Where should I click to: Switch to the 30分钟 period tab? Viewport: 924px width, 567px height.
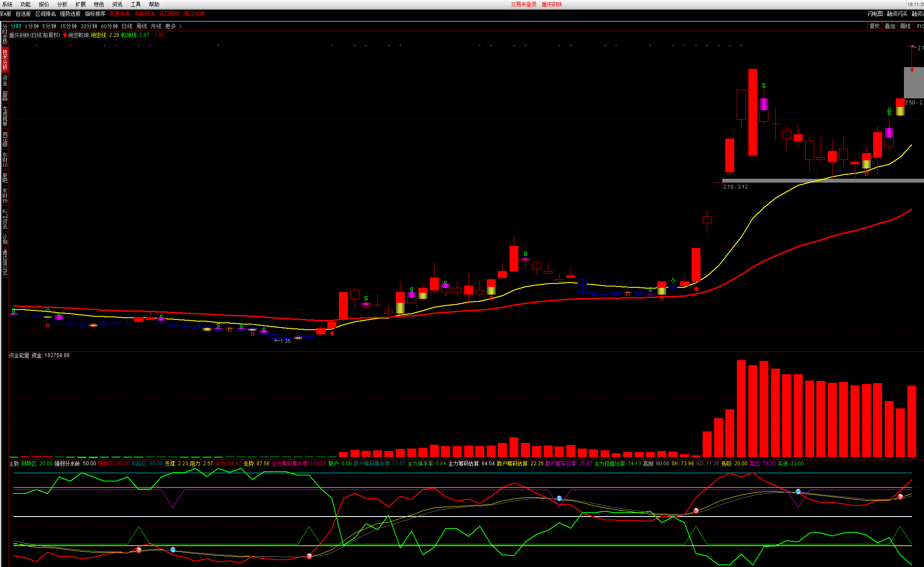(x=89, y=26)
